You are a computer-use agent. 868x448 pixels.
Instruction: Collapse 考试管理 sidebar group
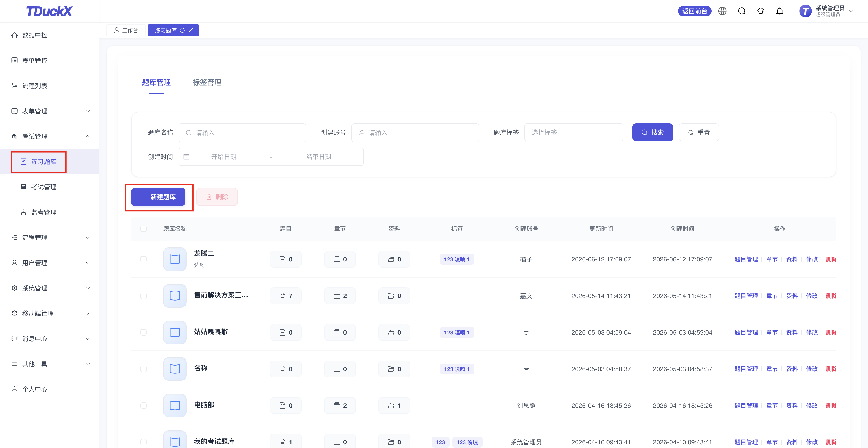tap(50, 136)
